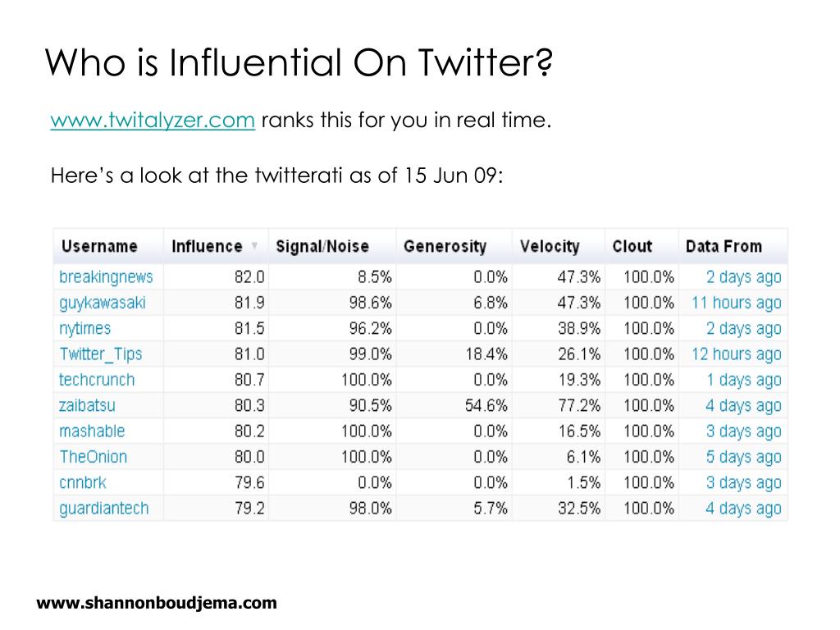Click TheOnion username link
This screenshot has height=630, width=840.
[94, 457]
